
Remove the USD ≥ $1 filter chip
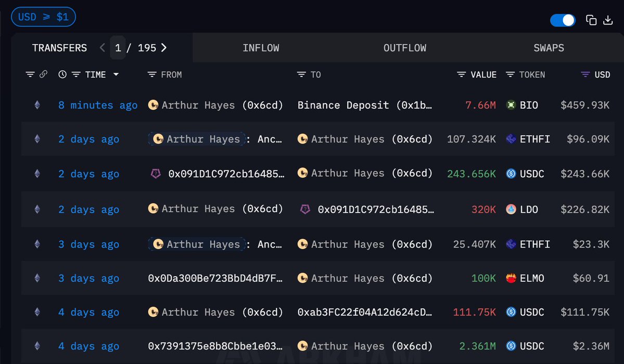click(x=43, y=17)
